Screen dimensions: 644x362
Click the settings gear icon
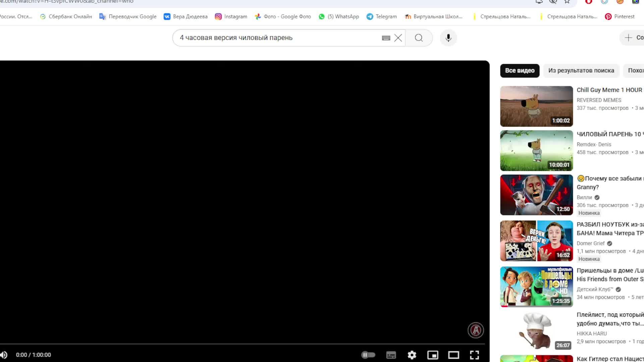[x=411, y=355]
